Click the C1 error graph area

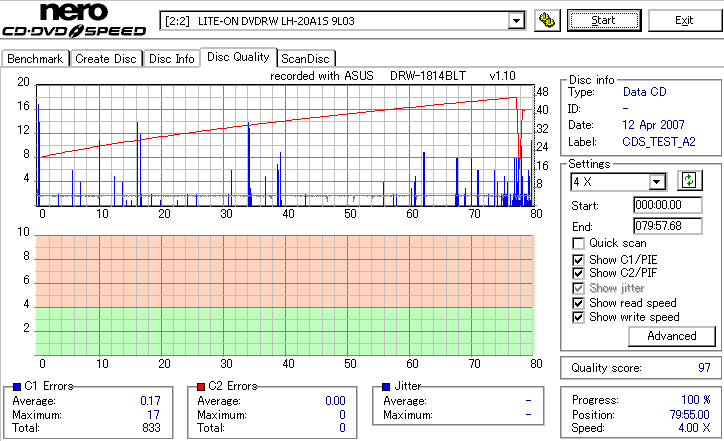click(x=285, y=145)
